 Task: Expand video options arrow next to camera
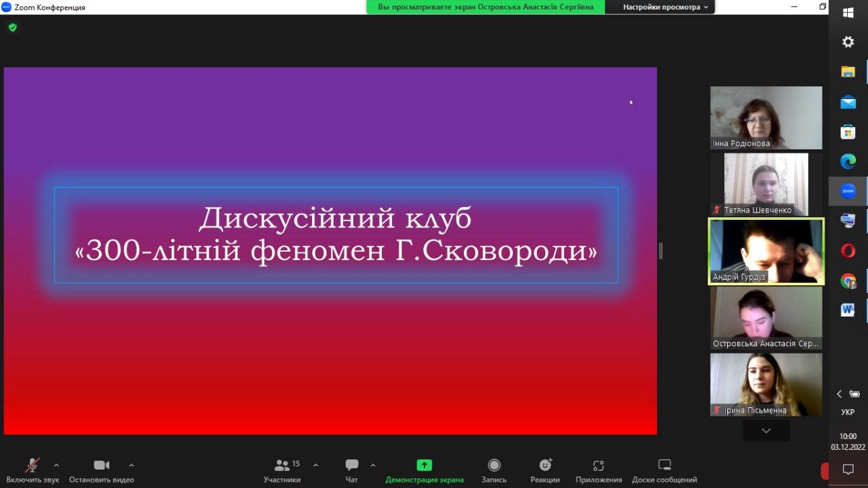[x=131, y=465]
